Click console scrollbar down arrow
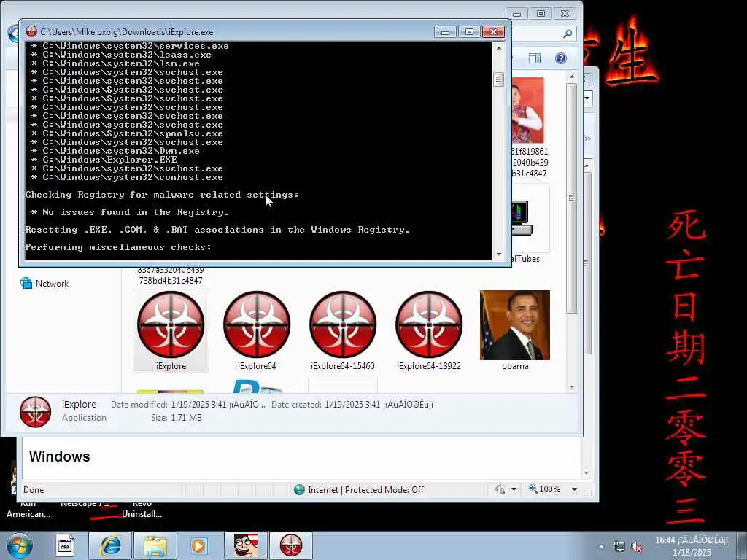This screenshot has width=747, height=560. [499, 254]
